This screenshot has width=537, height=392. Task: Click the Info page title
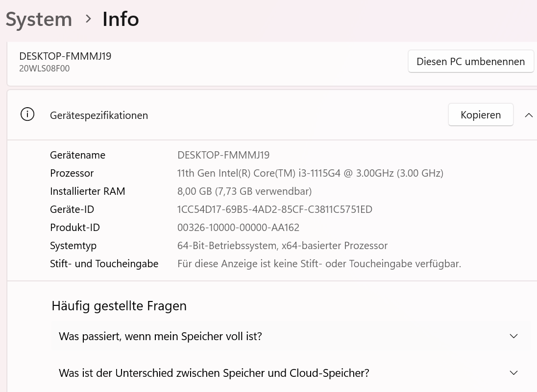pyautogui.click(x=121, y=19)
